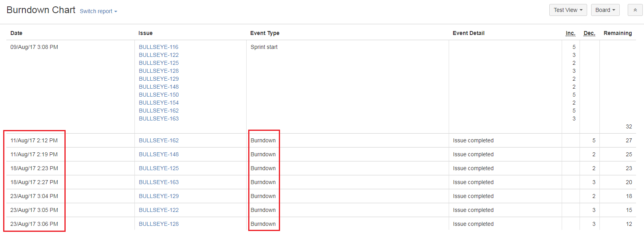The width and height of the screenshot is (644, 233).
Task: Click the Dec. column header abbreviation
Action: click(x=589, y=33)
